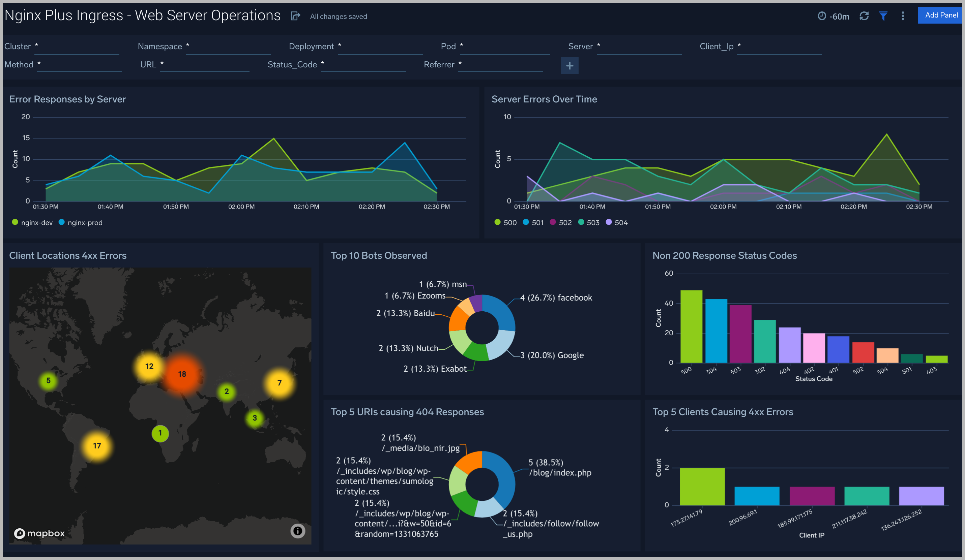Open the blue filter icon in the toolbar

click(x=883, y=16)
